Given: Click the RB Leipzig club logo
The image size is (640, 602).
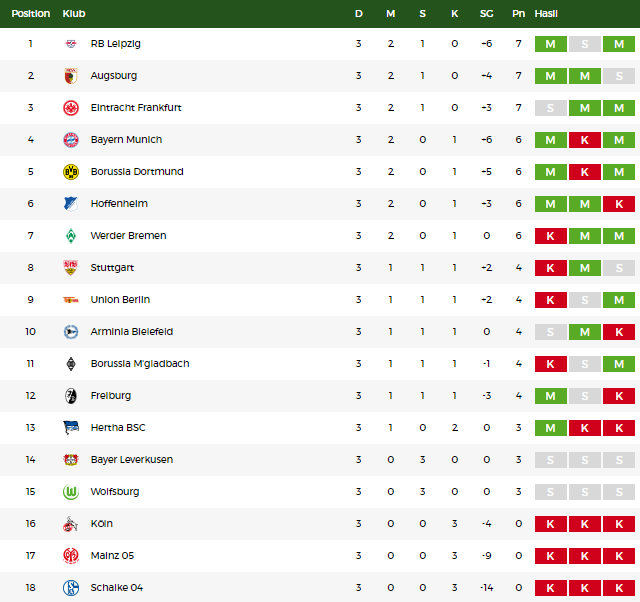Looking at the screenshot, I should (x=71, y=44).
